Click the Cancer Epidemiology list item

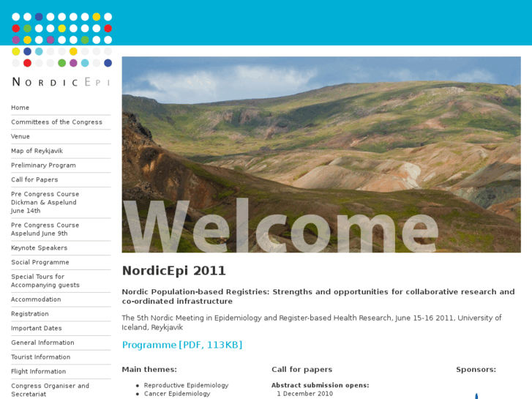[177, 394]
